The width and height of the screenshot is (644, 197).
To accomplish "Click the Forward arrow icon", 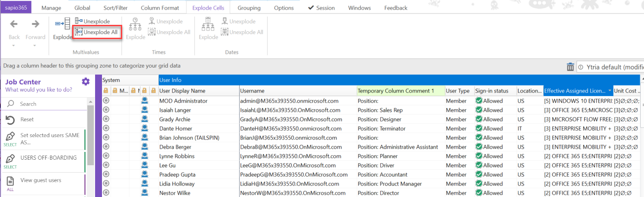I will (x=35, y=24).
